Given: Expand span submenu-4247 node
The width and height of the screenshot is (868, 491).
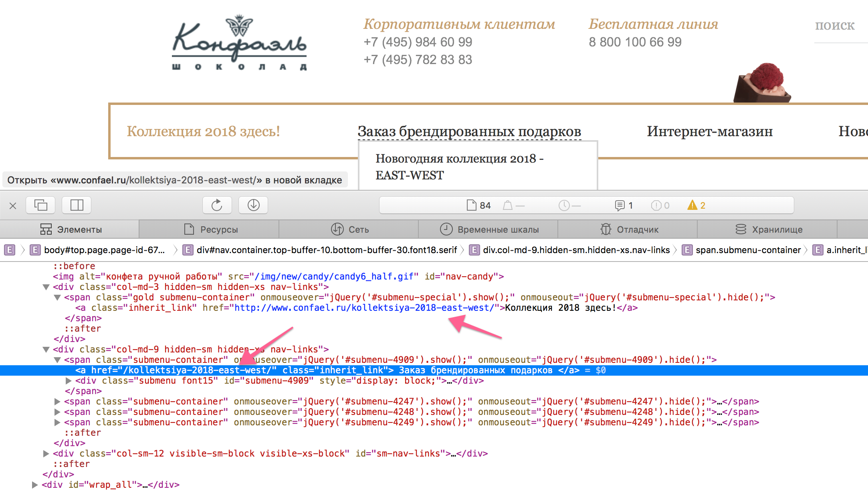Looking at the screenshot, I should point(57,402).
